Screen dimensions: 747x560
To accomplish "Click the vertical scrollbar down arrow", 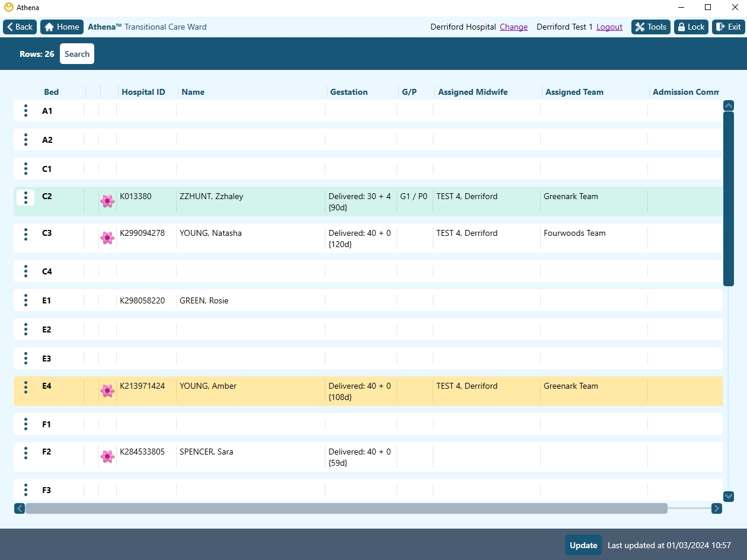I will 729,497.
